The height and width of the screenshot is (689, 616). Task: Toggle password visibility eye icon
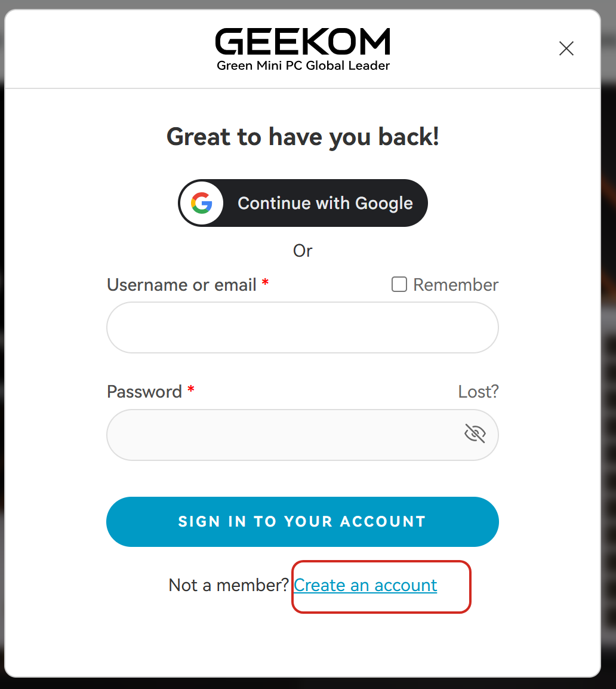[475, 433]
